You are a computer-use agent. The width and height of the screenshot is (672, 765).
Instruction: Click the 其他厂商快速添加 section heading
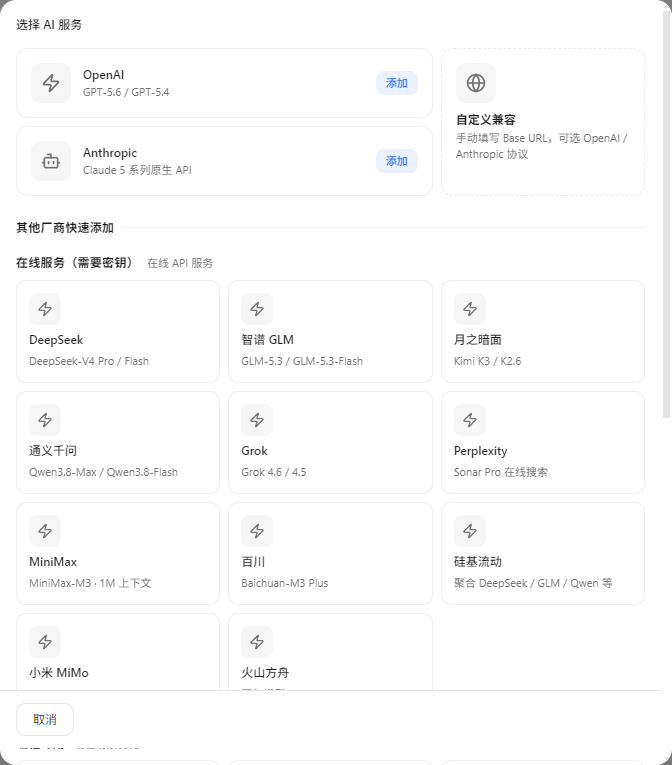tap(65, 228)
